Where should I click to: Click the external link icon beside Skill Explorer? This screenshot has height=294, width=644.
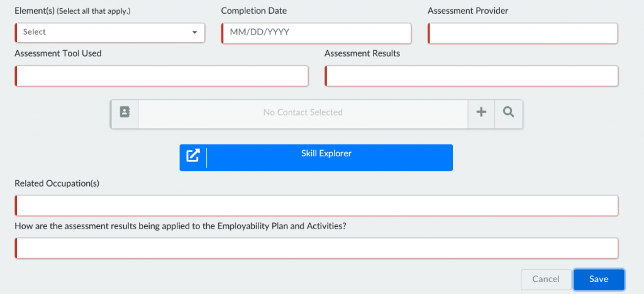click(x=193, y=156)
